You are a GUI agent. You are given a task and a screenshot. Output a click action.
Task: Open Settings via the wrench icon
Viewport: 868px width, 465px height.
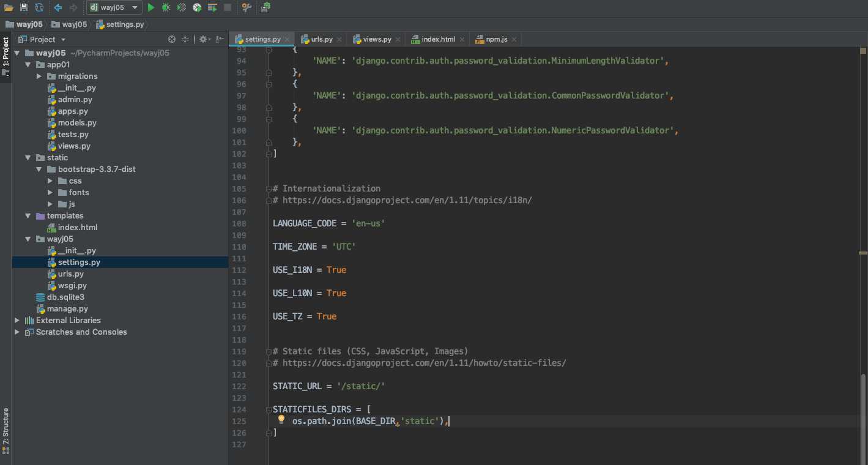247,7
